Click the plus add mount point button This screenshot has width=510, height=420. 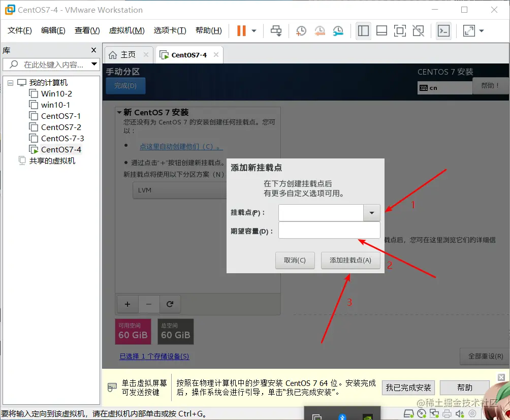click(x=127, y=304)
